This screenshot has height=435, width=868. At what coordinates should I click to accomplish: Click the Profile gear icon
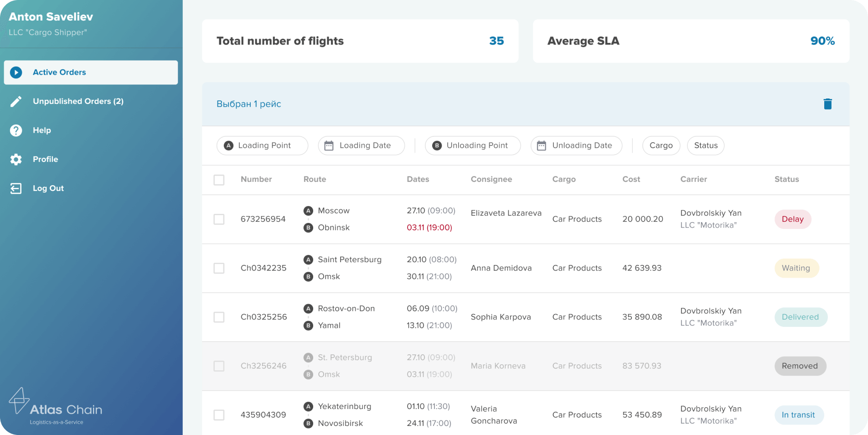(16, 159)
